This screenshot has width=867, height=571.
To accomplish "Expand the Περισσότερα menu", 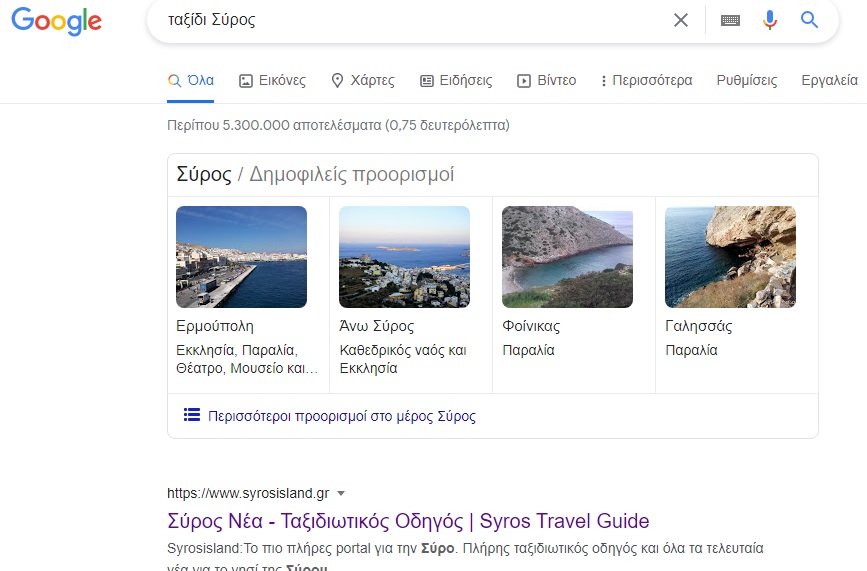I will pos(646,80).
